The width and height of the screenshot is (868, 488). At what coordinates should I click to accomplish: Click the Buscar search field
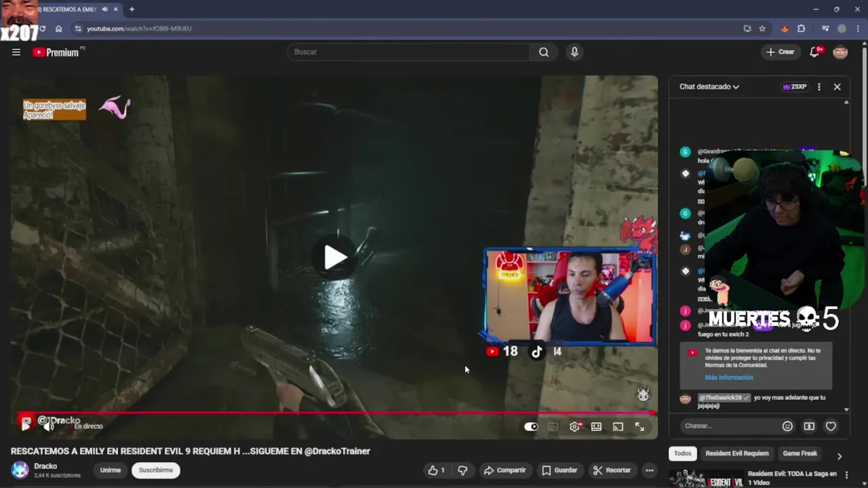click(x=409, y=52)
